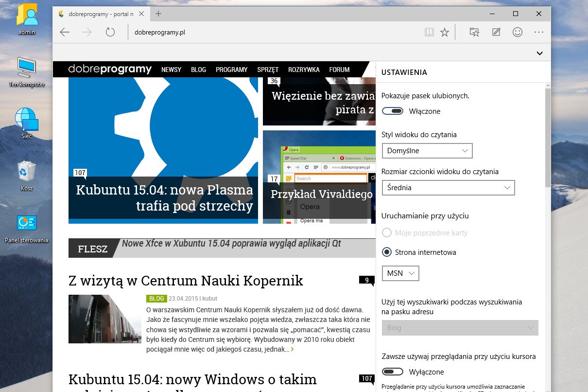Screen dimensions: 588x392
Task: Make a web note with pen icon
Action: pyautogui.click(x=496, y=32)
